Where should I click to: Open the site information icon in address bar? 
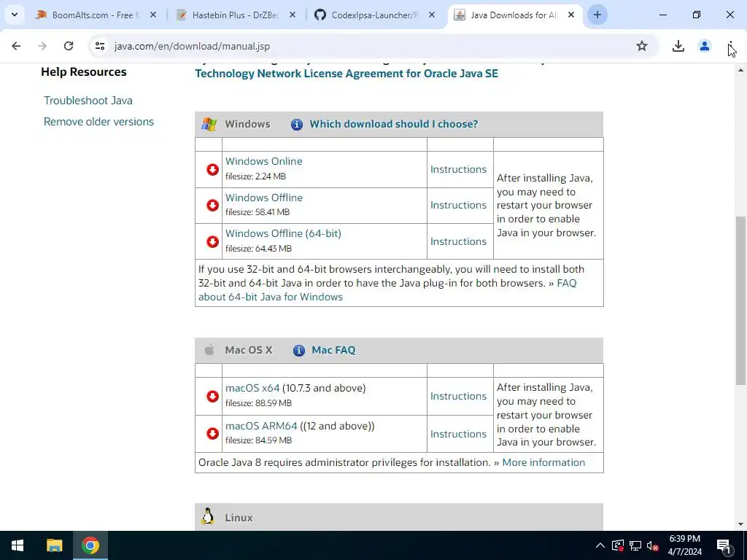[x=99, y=46]
